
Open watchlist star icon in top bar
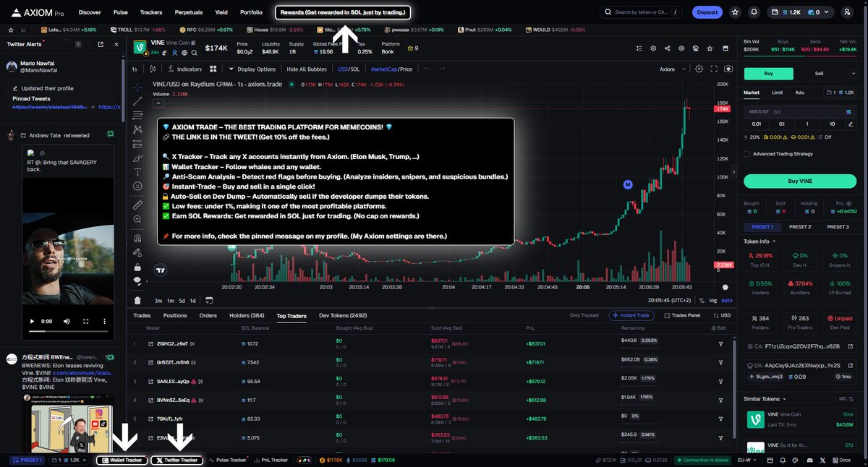735,12
